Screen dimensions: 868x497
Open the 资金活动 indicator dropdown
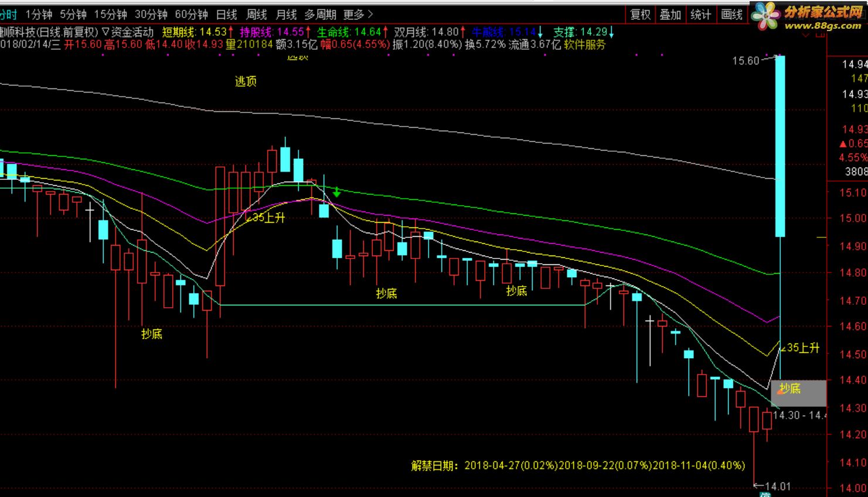pyautogui.click(x=128, y=32)
